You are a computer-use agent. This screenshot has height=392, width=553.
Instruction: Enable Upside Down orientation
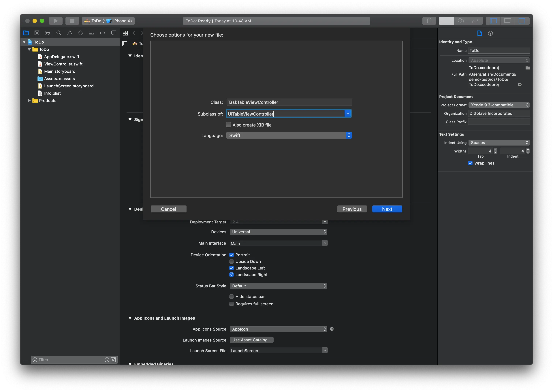click(x=232, y=261)
